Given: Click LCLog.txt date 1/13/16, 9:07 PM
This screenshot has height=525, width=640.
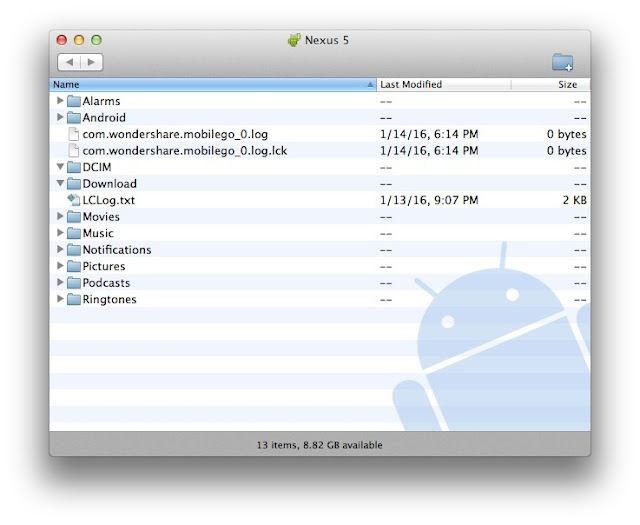Looking at the screenshot, I should [x=429, y=200].
